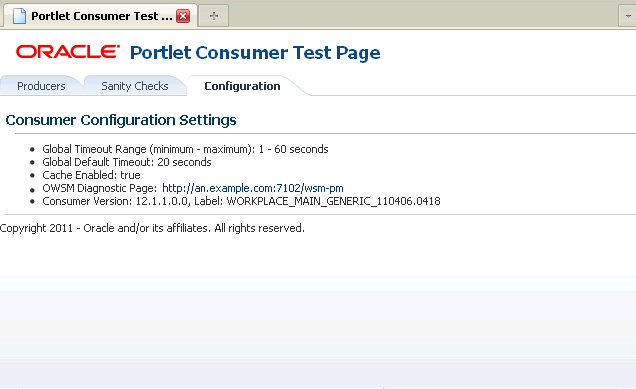This screenshot has width=636, height=389.
Task: Expand the tab list dropdown arrow
Action: pos(628,16)
